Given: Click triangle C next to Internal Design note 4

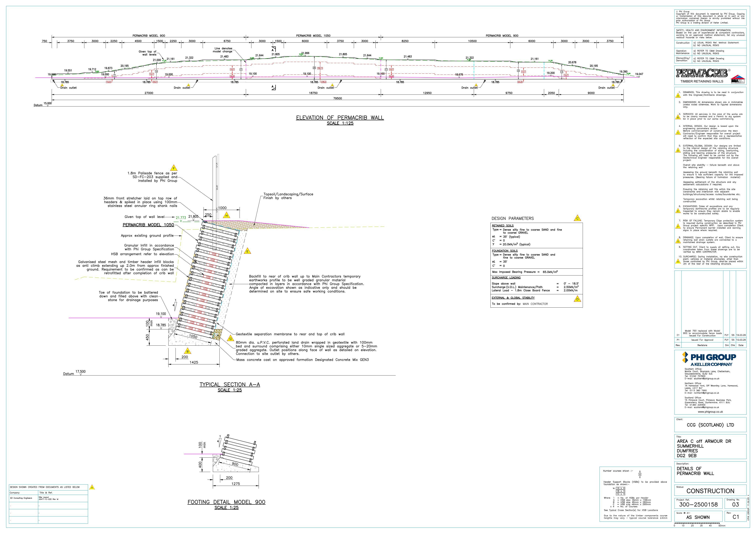Looking at the screenshot, I should (678, 132).
